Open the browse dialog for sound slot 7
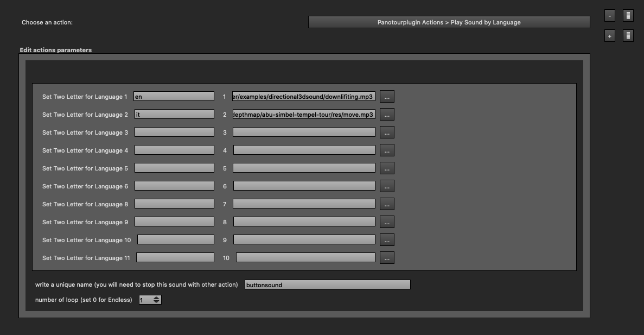The image size is (644, 335). point(387,204)
